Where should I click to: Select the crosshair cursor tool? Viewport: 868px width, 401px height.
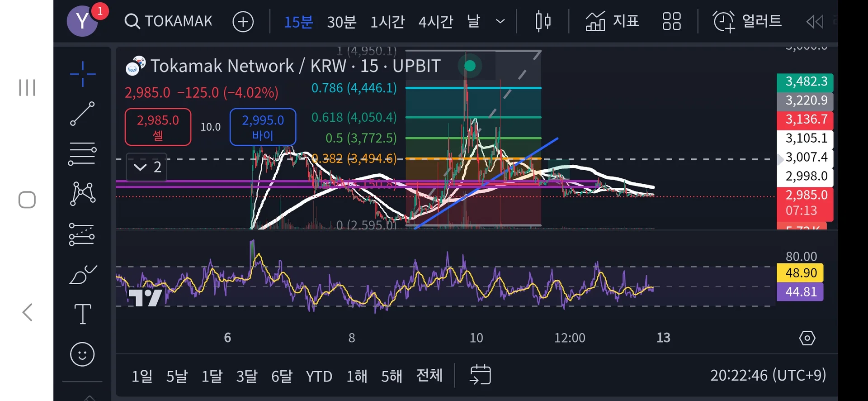[83, 74]
